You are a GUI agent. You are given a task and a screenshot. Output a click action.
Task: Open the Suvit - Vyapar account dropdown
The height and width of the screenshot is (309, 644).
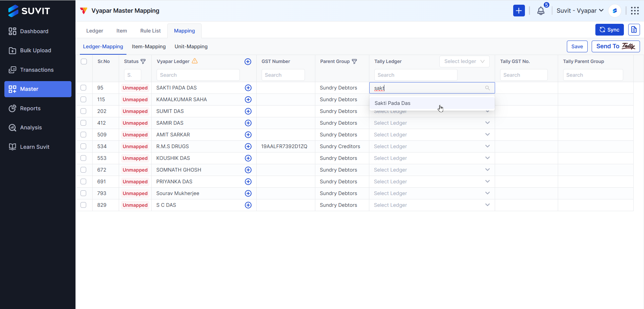580,11
